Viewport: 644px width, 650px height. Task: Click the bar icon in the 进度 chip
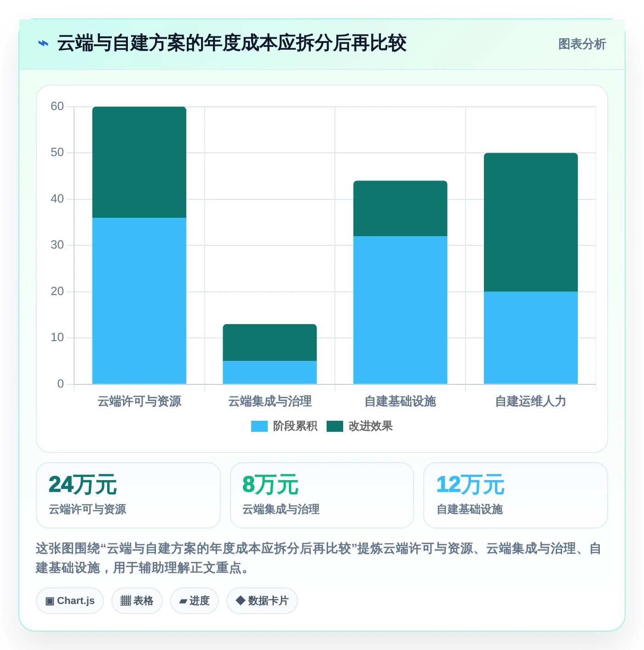pos(183,601)
